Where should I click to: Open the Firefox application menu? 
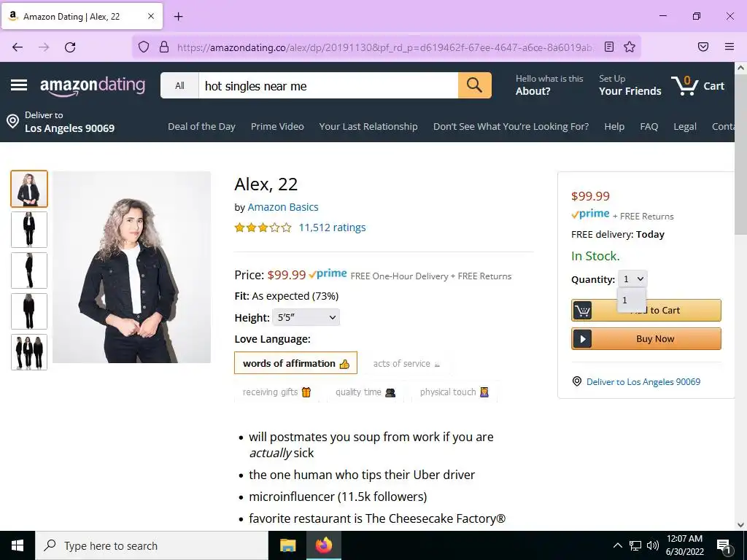(729, 47)
